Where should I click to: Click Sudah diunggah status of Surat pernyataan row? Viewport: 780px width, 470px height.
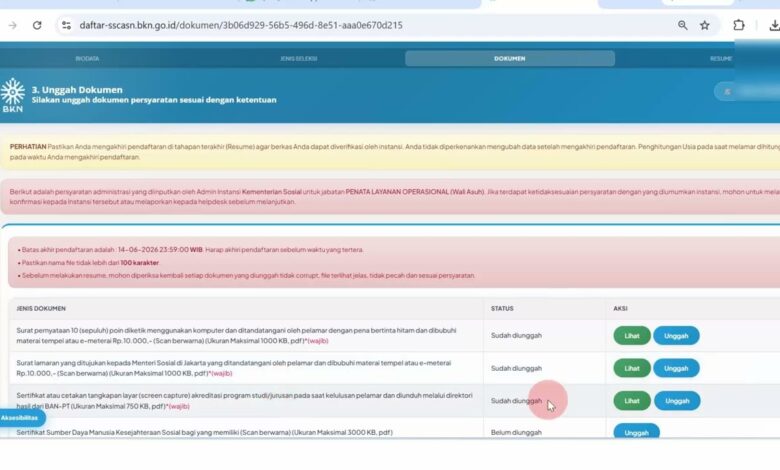pos(516,336)
